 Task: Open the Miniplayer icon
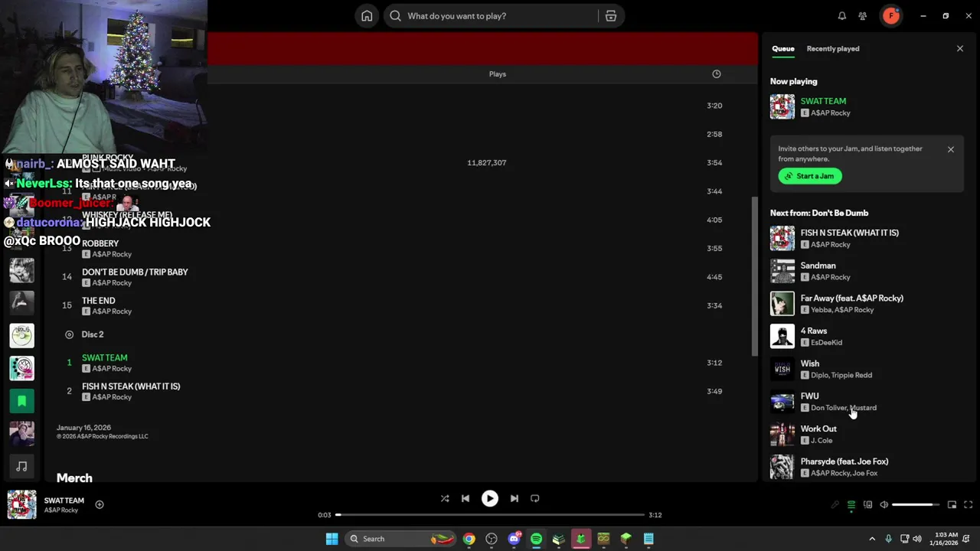(952, 505)
